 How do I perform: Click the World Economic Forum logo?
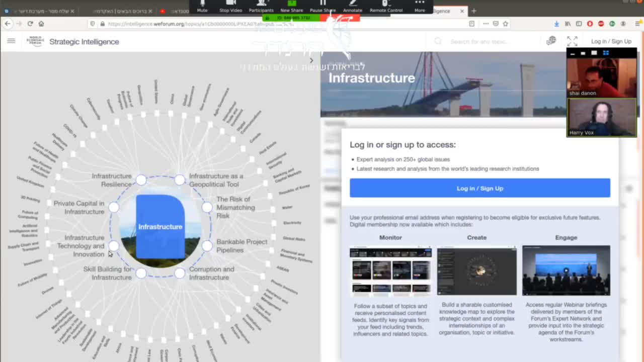tap(35, 41)
